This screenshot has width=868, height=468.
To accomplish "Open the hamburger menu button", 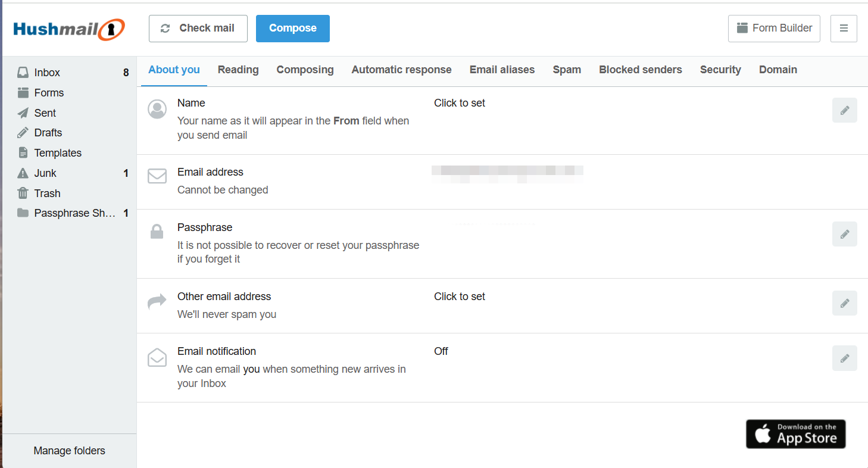I will pyautogui.click(x=844, y=29).
